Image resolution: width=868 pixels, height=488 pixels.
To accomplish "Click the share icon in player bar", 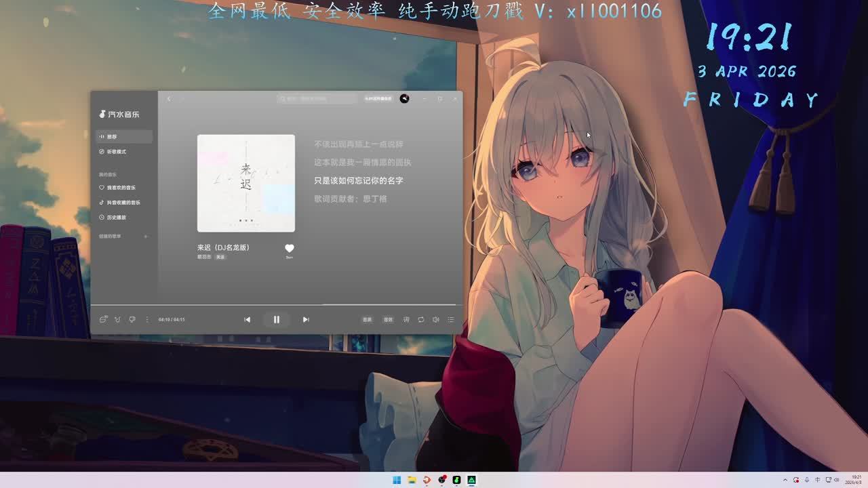I will click(117, 319).
